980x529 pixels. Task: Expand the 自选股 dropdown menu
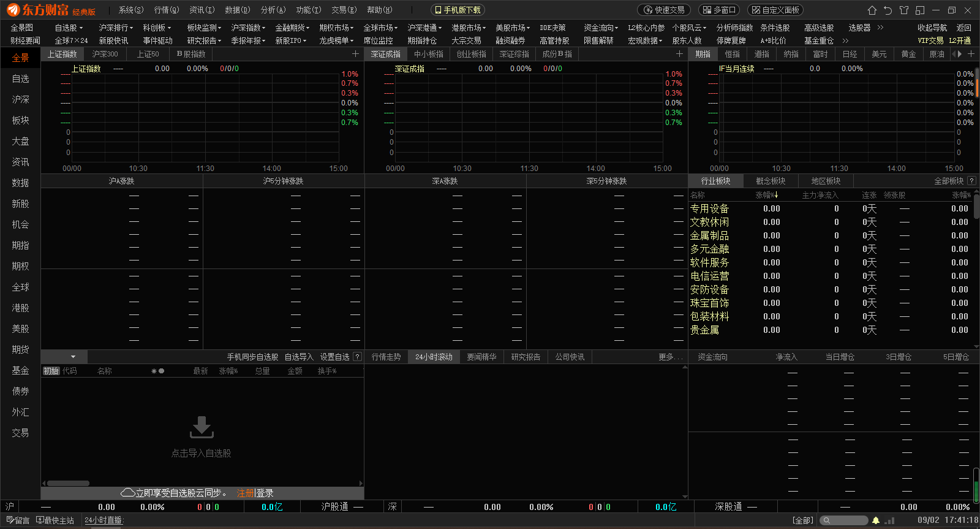coord(69,28)
